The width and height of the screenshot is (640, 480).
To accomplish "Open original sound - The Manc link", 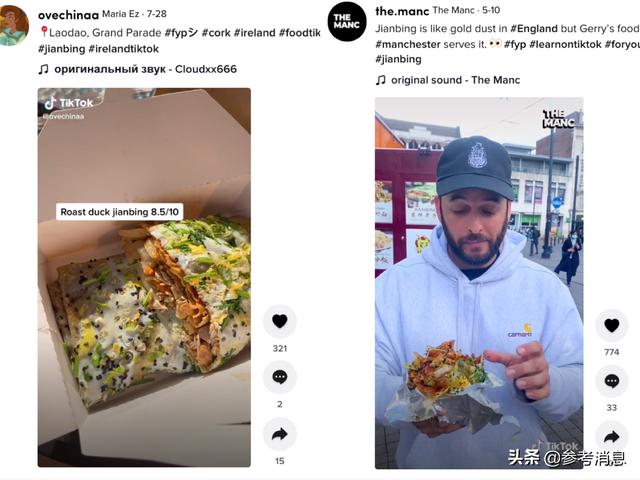I will (x=448, y=80).
